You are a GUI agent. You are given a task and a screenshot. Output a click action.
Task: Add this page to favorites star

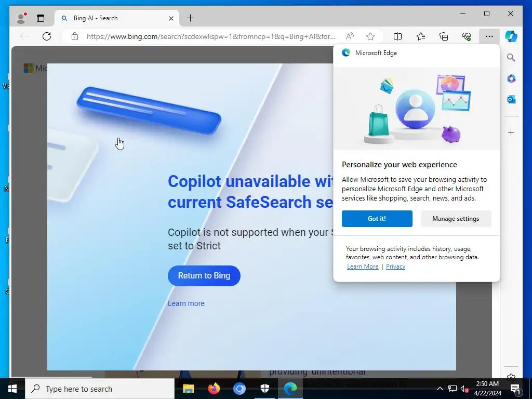370,36
